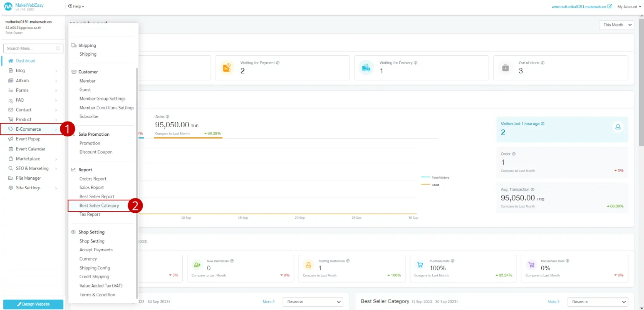Click the Repurchase Rate cart icon
Viewport: 644px width, 310px height.
point(531,265)
